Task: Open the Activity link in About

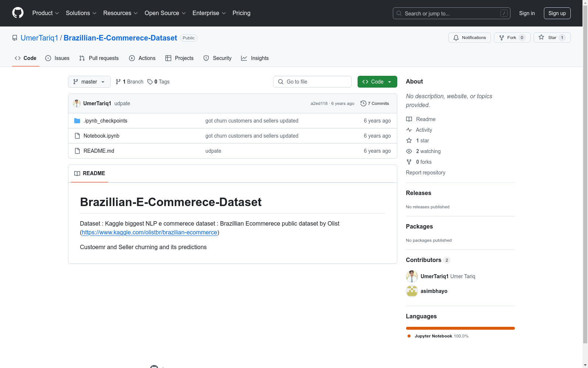Action: [x=419, y=130]
